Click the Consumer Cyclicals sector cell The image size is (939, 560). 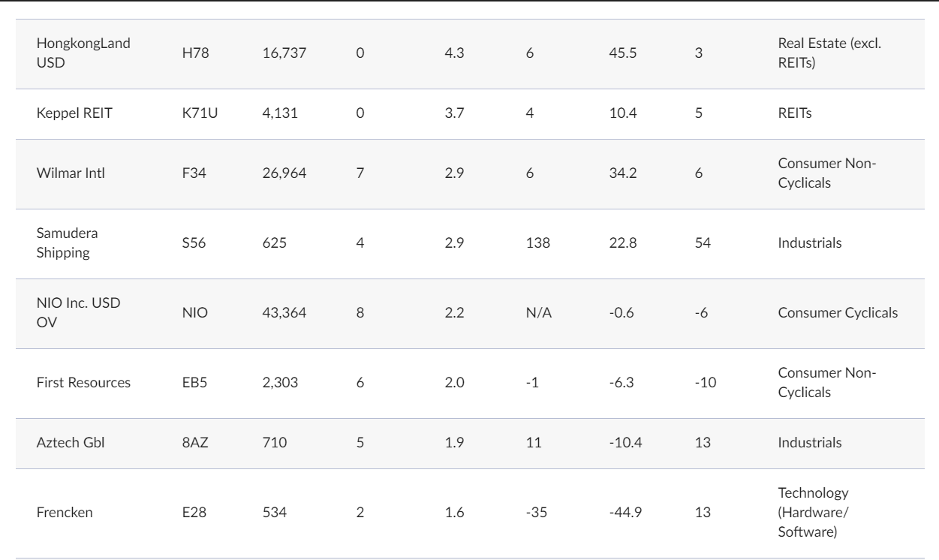tap(838, 314)
